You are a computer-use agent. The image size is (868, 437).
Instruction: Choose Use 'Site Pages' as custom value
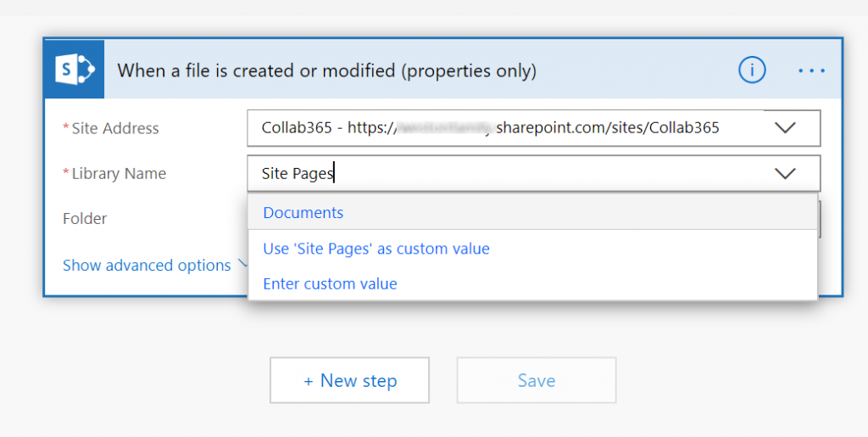[x=532, y=249]
